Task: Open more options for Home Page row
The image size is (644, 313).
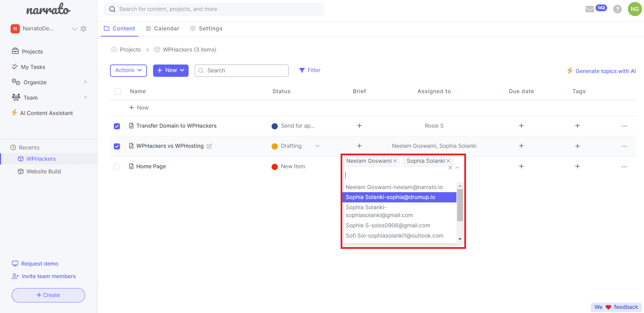Action: point(624,167)
